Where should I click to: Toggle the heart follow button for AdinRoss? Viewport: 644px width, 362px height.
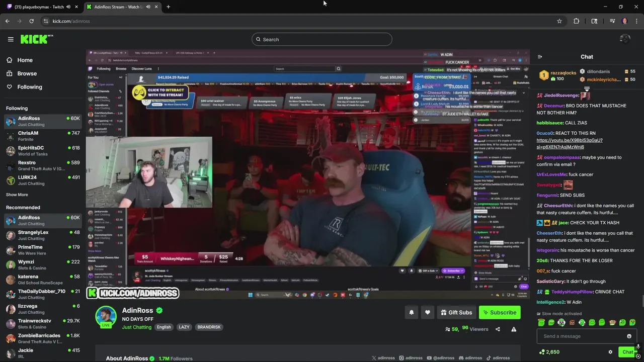428,313
